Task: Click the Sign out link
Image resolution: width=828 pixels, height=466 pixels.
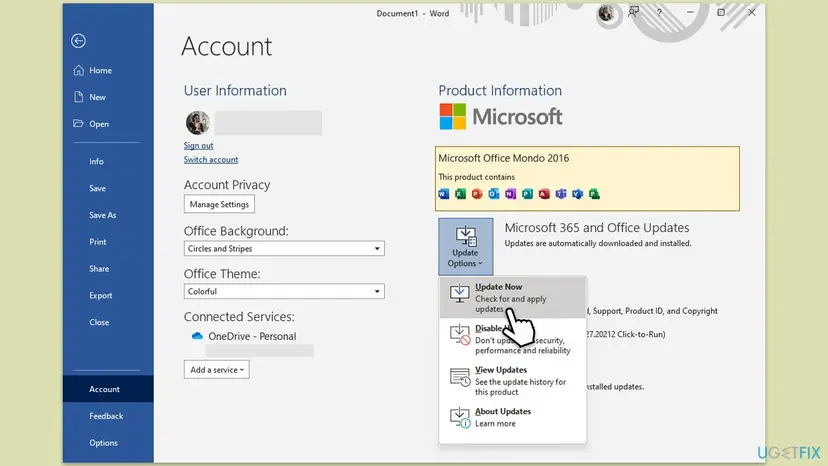Action: (x=199, y=145)
